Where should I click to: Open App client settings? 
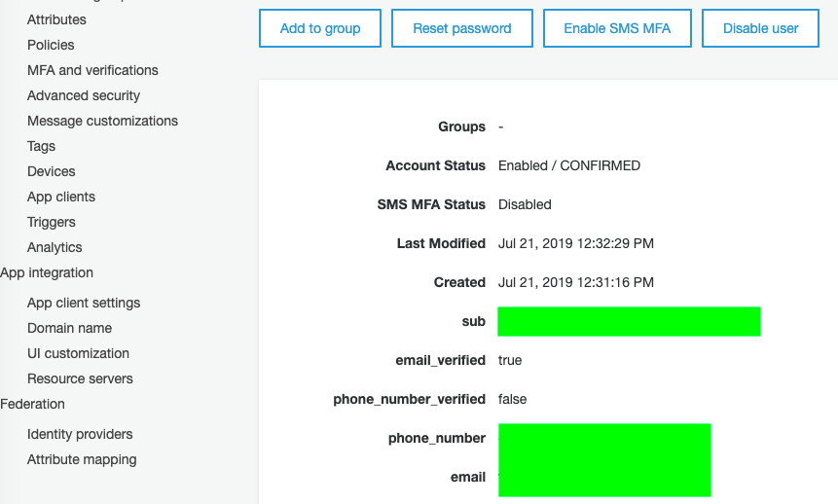tap(84, 303)
